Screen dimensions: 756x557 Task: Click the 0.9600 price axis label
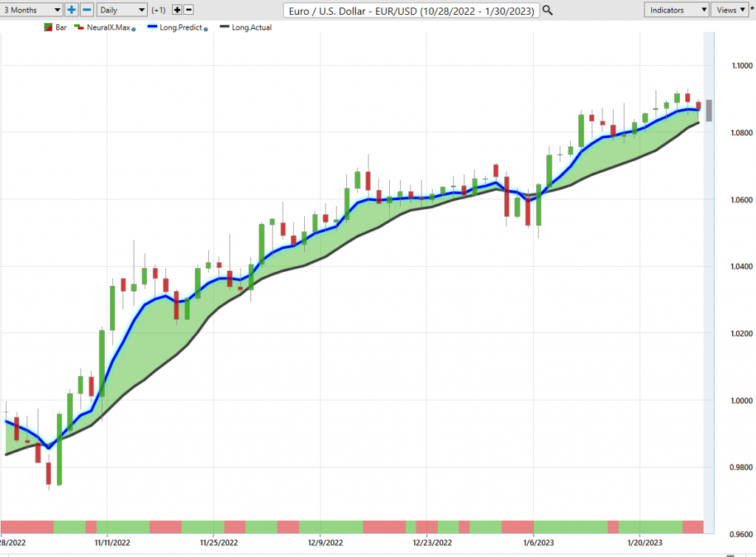tap(741, 534)
